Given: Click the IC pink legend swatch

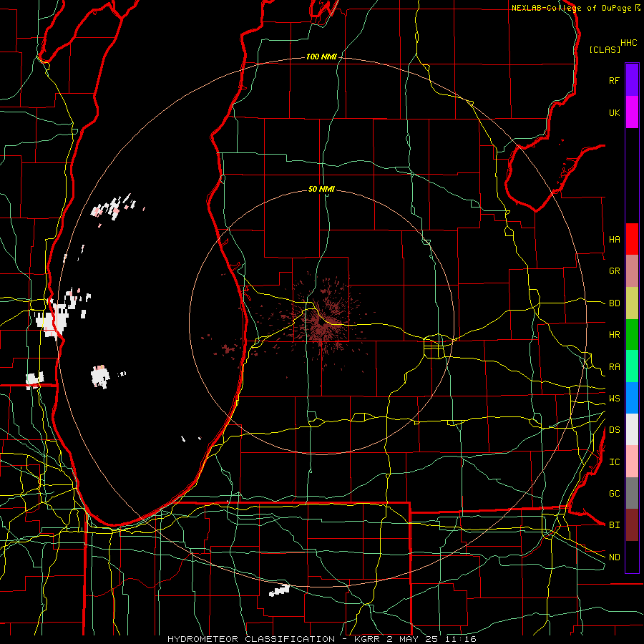Looking at the screenshot, I should pyautogui.click(x=632, y=462).
